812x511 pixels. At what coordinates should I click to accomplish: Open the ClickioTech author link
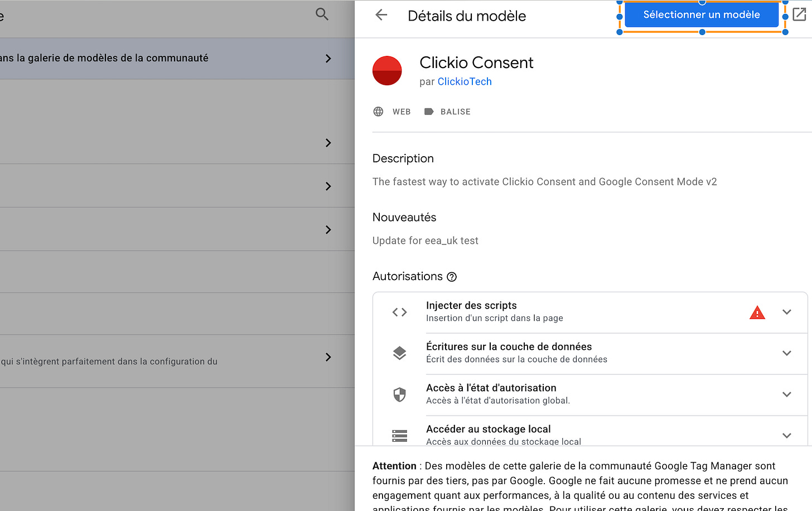tap(465, 81)
